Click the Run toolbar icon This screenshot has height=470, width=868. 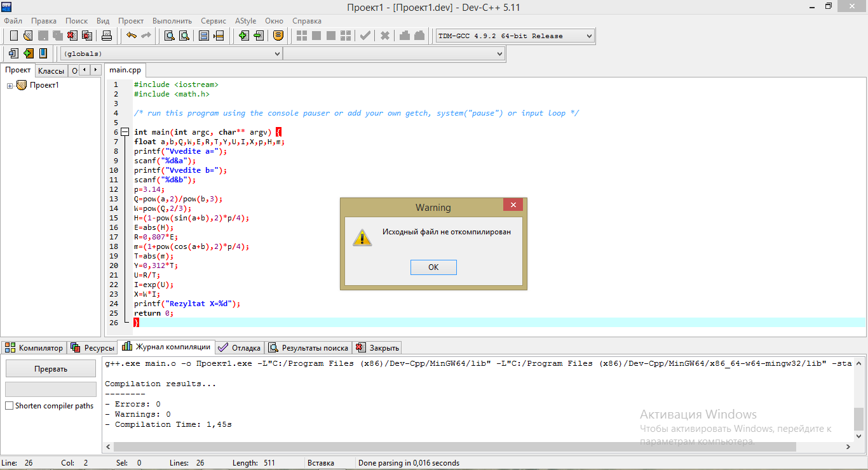coord(316,36)
